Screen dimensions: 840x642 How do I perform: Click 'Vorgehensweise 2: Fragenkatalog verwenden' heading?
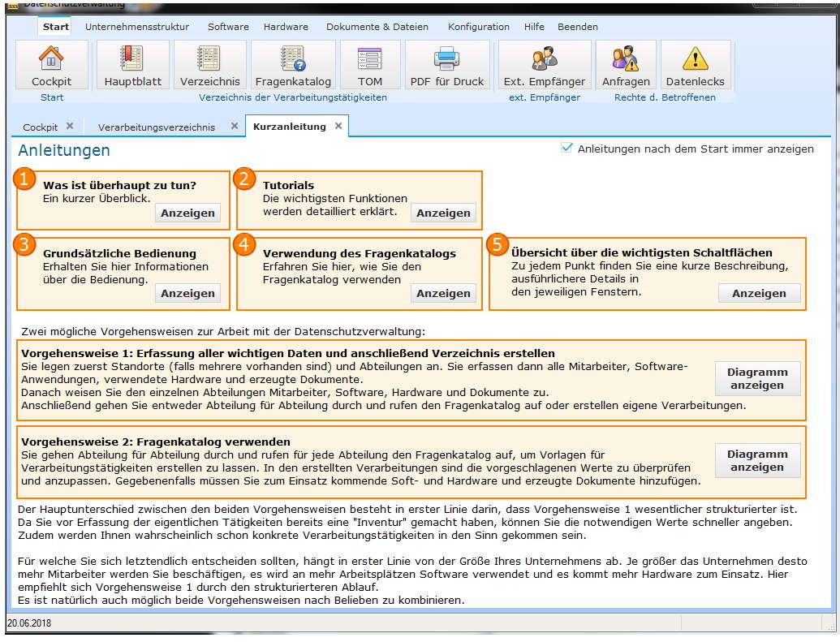click(x=155, y=442)
